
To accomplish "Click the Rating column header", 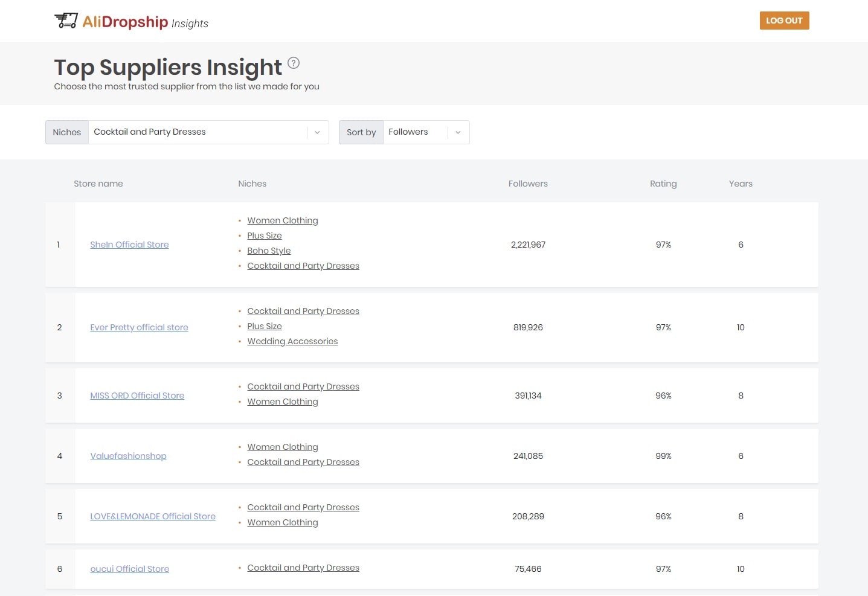I will coord(663,184).
